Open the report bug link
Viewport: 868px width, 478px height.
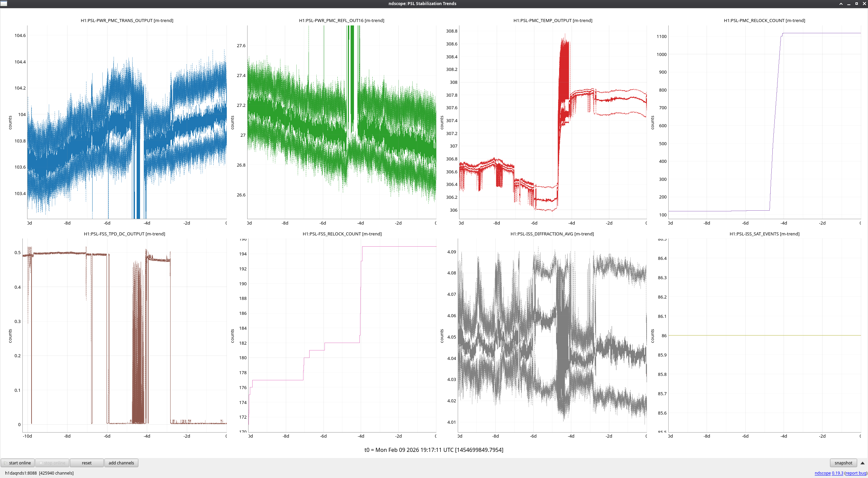tap(855, 473)
